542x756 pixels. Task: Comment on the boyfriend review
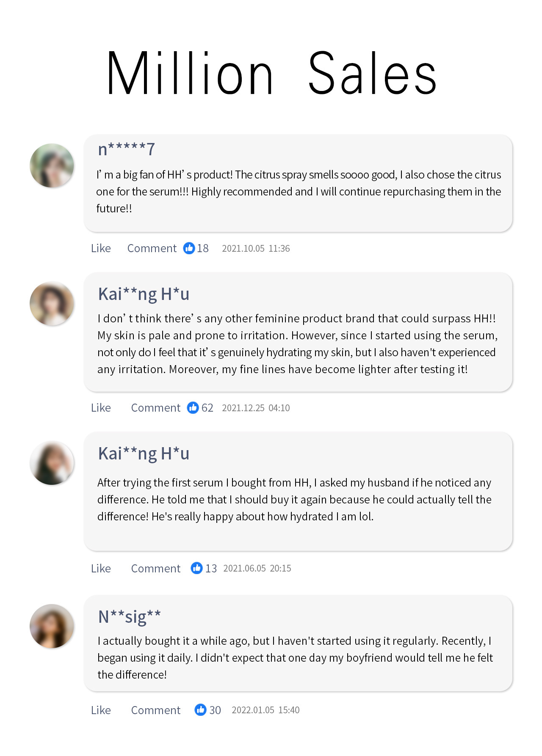tap(155, 710)
